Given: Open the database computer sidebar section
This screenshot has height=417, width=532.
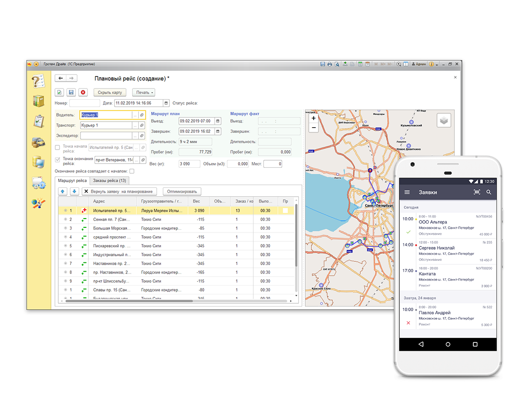Looking at the screenshot, I should [x=38, y=162].
